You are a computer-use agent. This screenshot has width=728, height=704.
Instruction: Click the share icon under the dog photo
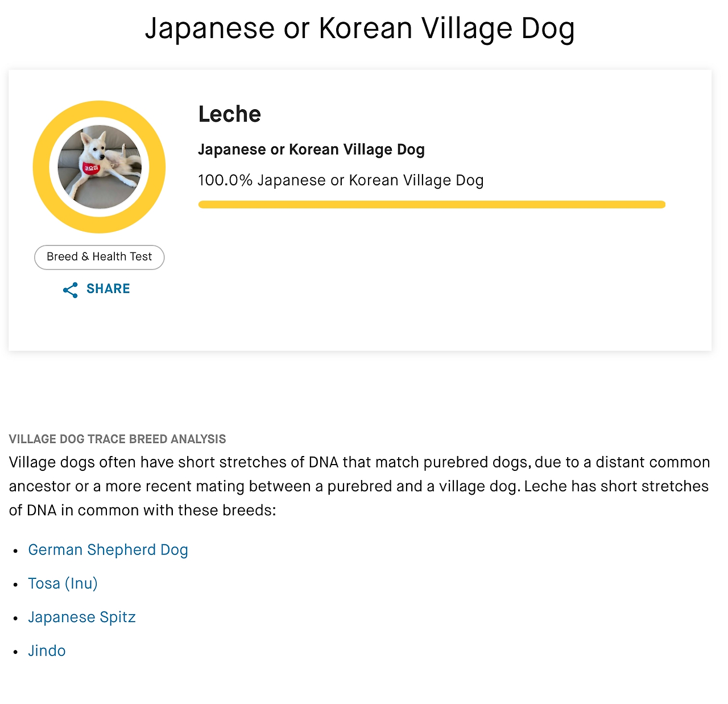[x=71, y=290]
